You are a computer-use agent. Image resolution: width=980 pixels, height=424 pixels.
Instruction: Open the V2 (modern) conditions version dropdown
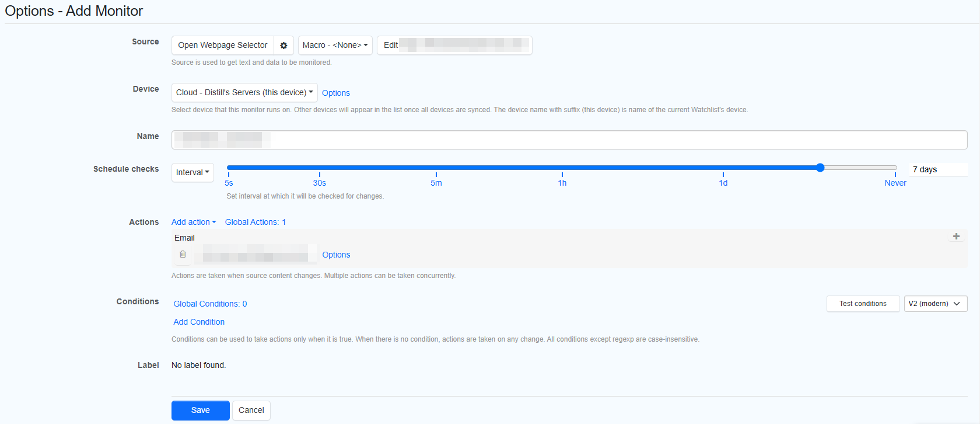point(935,304)
